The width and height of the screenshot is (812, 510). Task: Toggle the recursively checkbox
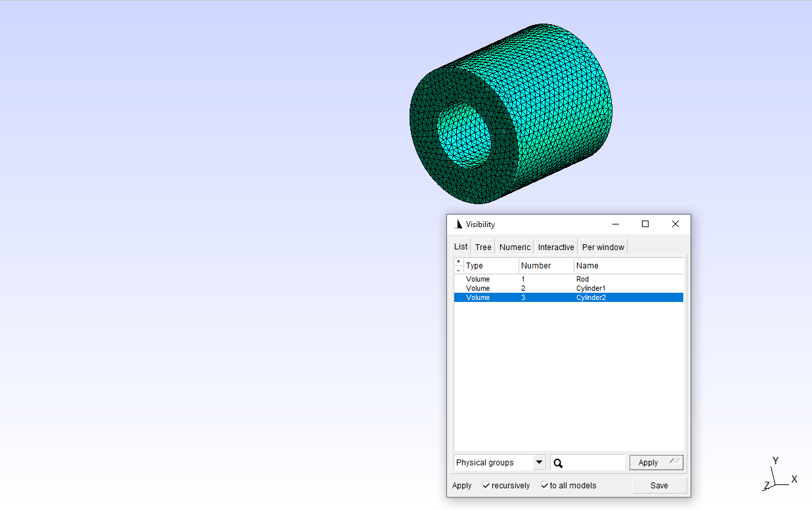click(486, 486)
